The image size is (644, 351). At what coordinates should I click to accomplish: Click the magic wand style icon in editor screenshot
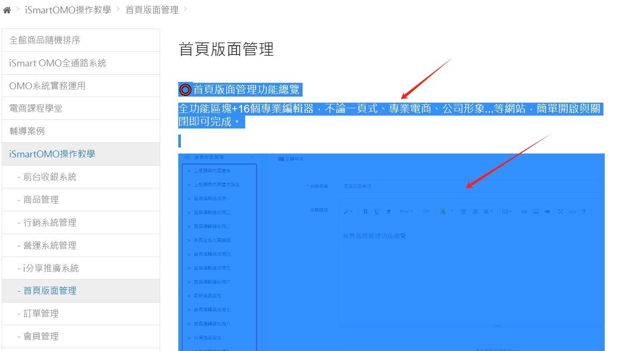(x=348, y=211)
